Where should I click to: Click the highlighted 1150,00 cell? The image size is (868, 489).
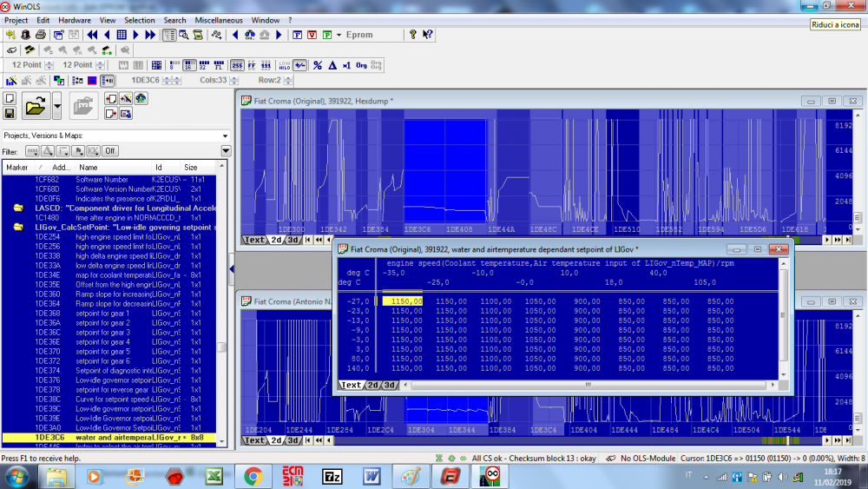(x=403, y=301)
